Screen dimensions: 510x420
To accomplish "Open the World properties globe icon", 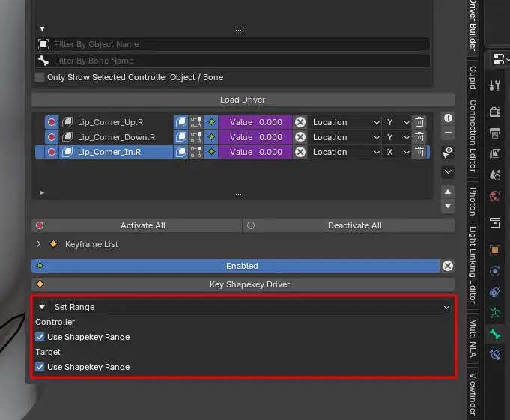I will (494, 197).
